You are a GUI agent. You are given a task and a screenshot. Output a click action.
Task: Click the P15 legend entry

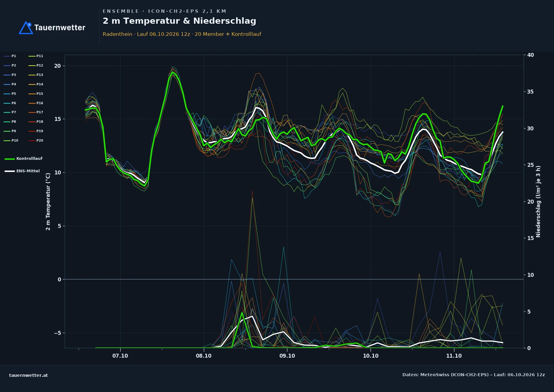point(36,94)
